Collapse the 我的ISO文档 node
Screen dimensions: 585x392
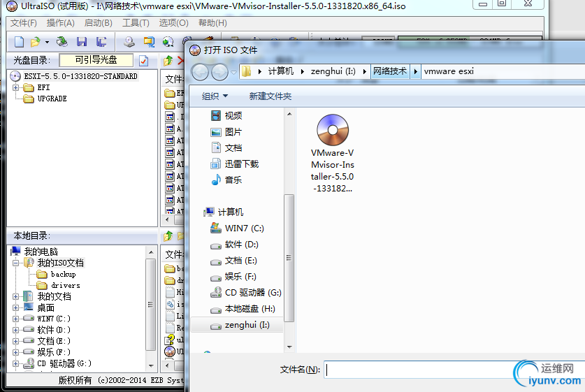(x=15, y=263)
